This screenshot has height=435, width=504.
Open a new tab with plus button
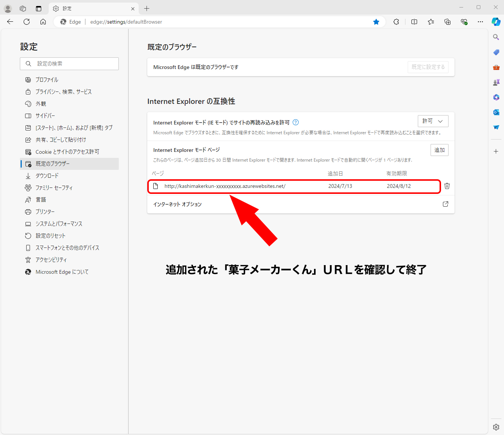tap(147, 8)
